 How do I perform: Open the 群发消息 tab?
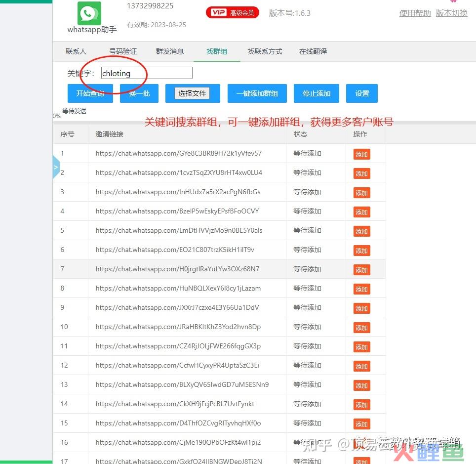coord(170,51)
